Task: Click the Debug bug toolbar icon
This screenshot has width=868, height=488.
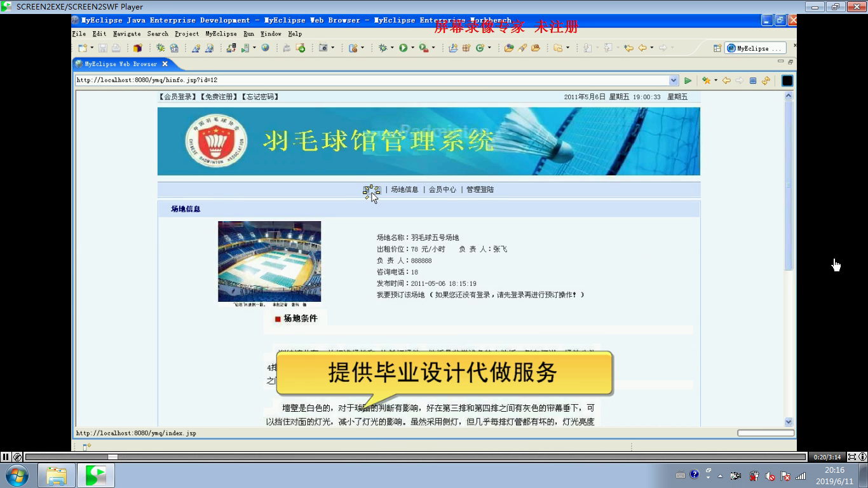Action: coord(383,48)
